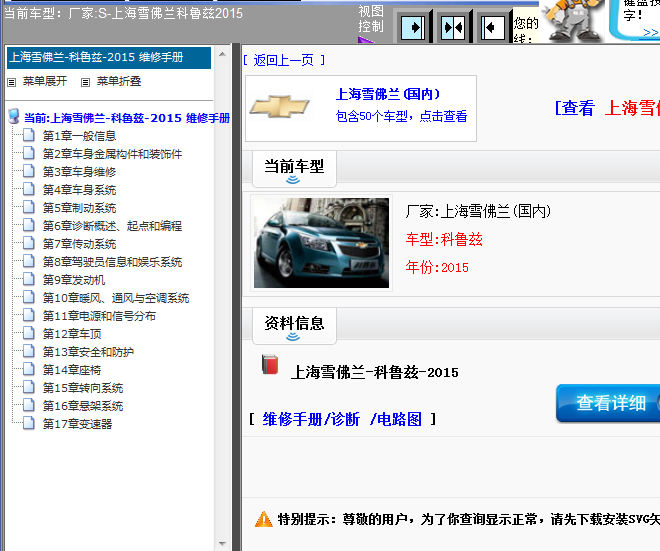The height and width of the screenshot is (551, 660).
Task: Click page icon of 第12章车顶
Action: (29, 333)
